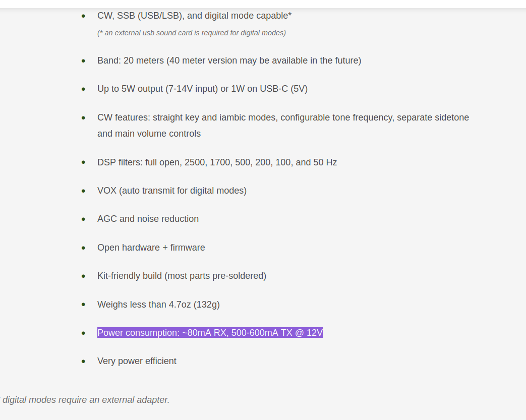
Task: Click the bullet beside 'Open hardware + firmware'
Action: [x=84, y=248]
